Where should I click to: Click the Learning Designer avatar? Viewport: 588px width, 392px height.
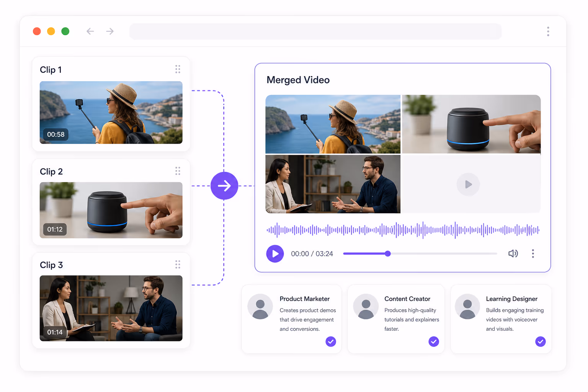pos(467,307)
